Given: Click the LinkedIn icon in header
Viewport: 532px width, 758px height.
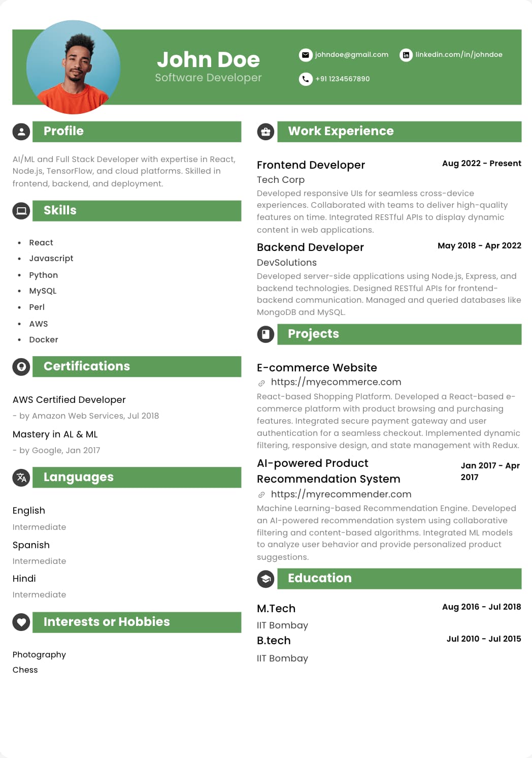Looking at the screenshot, I should tap(406, 55).
